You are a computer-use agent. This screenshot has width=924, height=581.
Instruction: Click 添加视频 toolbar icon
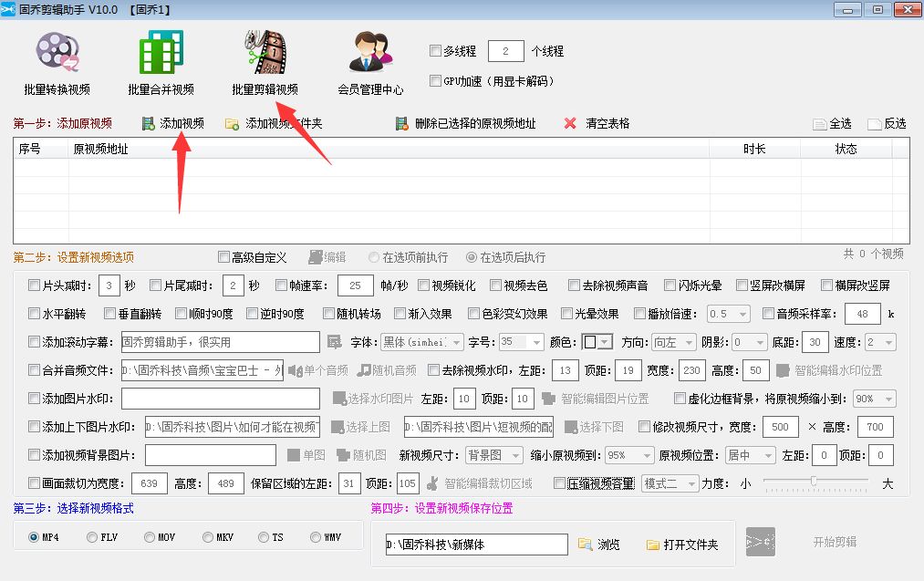point(148,124)
